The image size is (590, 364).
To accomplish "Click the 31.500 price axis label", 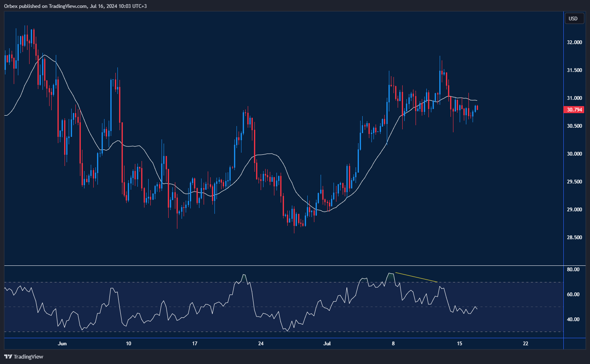I will coord(574,70).
